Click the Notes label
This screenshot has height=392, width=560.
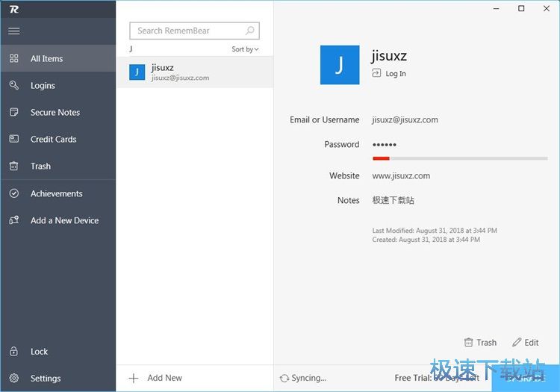pyautogui.click(x=349, y=200)
